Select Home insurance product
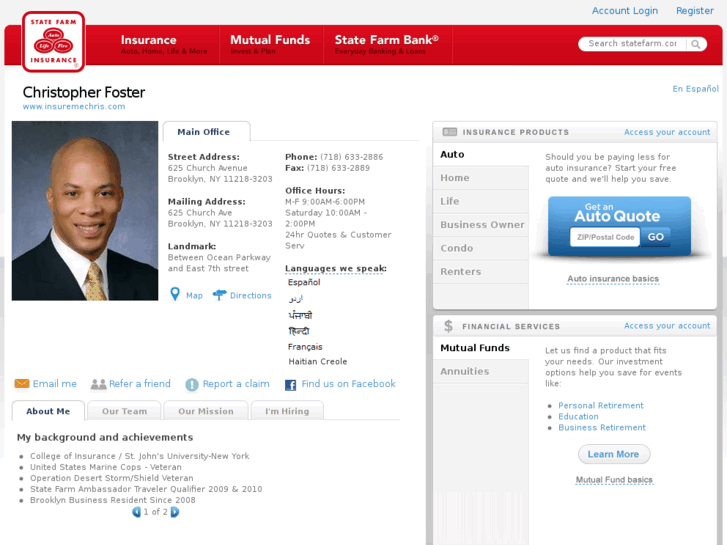Screen dimensions: 727x545 481,178
